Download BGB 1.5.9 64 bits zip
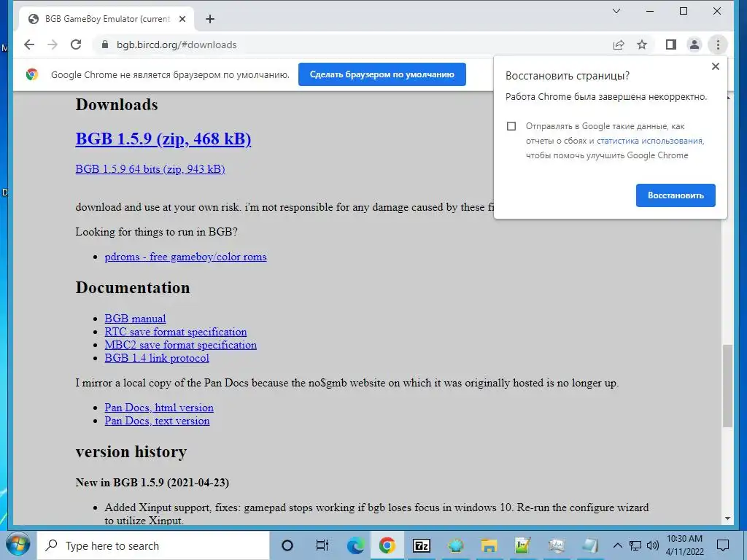This screenshot has height=560, width=747. coord(150,169)
